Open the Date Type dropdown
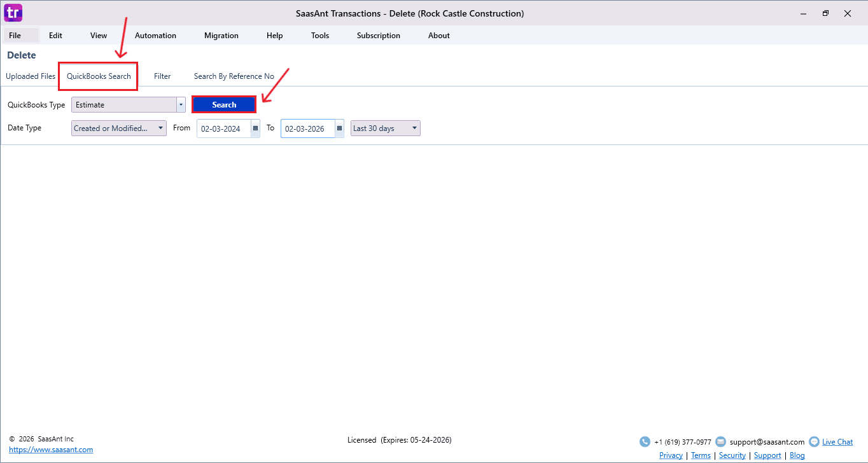868x463 pixels. pos(160,128)
